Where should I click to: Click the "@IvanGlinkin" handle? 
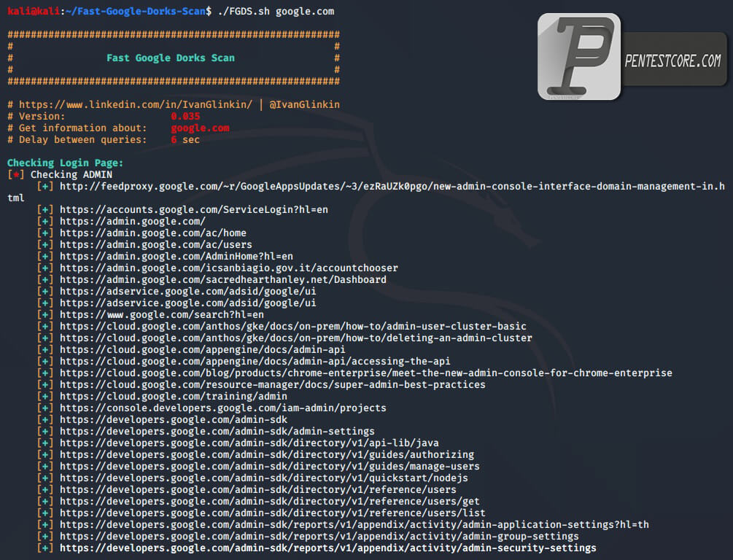305,105
